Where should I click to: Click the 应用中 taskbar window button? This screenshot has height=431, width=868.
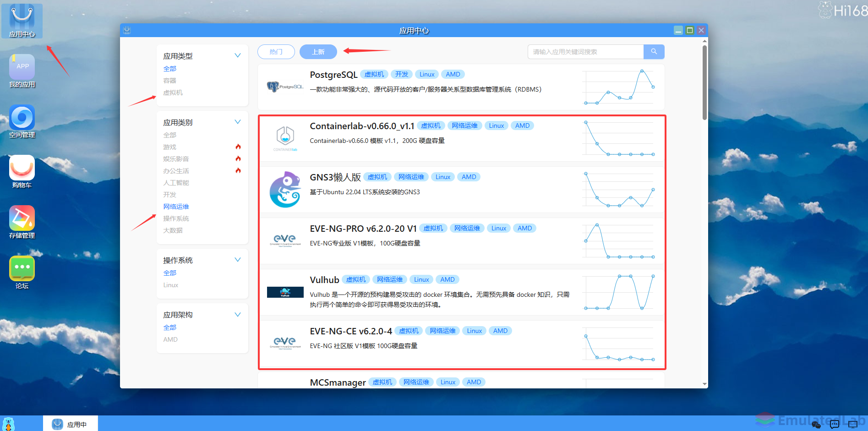(x=71, y=424)
